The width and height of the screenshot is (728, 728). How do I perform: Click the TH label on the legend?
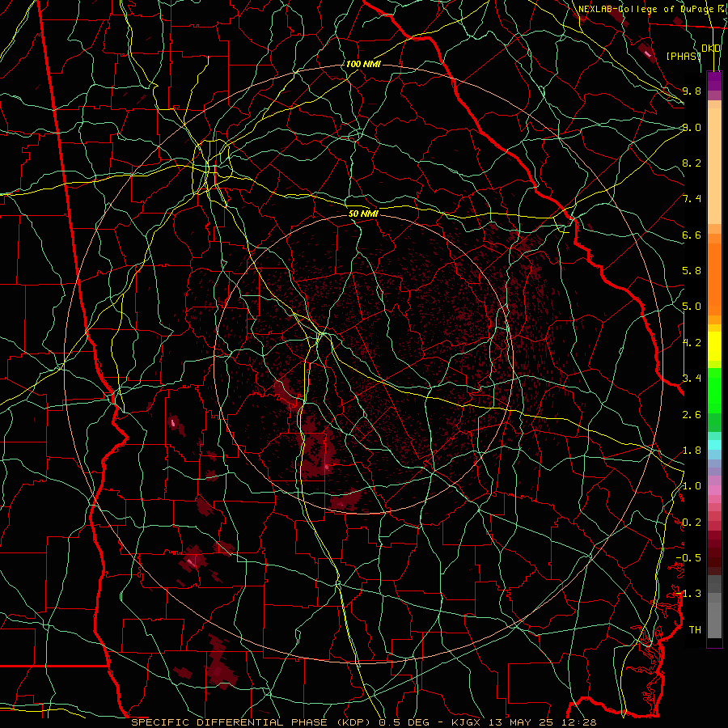pos(695,630)
